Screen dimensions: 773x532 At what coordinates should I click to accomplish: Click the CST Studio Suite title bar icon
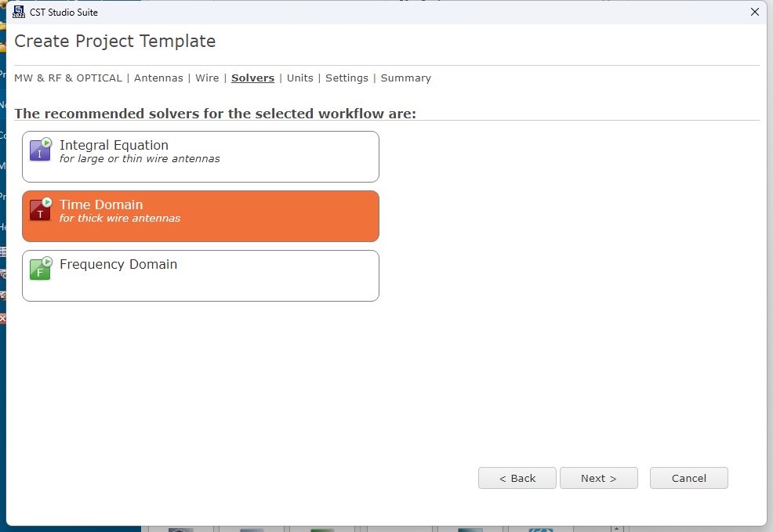[19, 12]
